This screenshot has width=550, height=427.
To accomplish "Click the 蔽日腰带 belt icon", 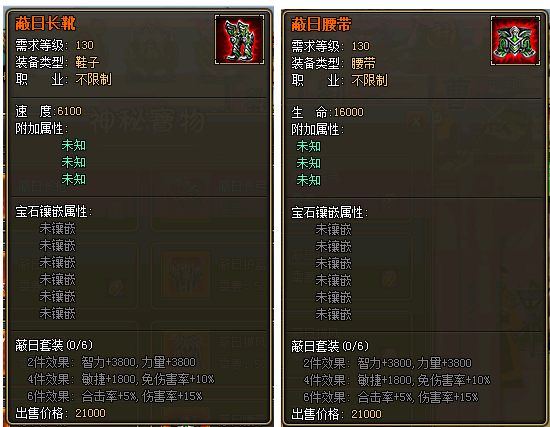I will pyautogui.click(x=515, y=41).
